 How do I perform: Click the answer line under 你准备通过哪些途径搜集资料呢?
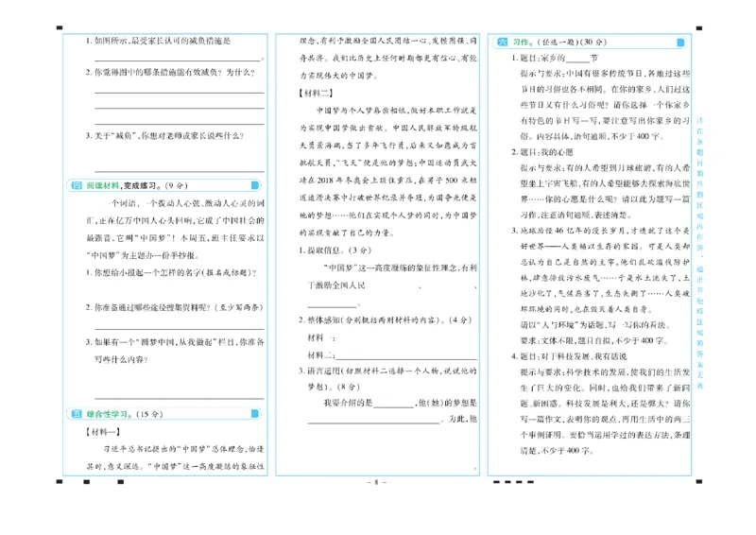(x=180, y=327)
